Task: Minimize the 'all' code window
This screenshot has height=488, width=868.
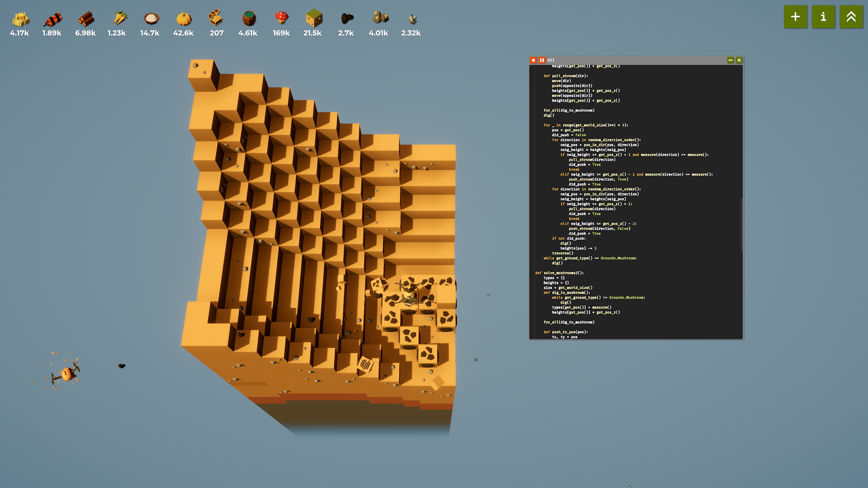Action: click(730, 60)
